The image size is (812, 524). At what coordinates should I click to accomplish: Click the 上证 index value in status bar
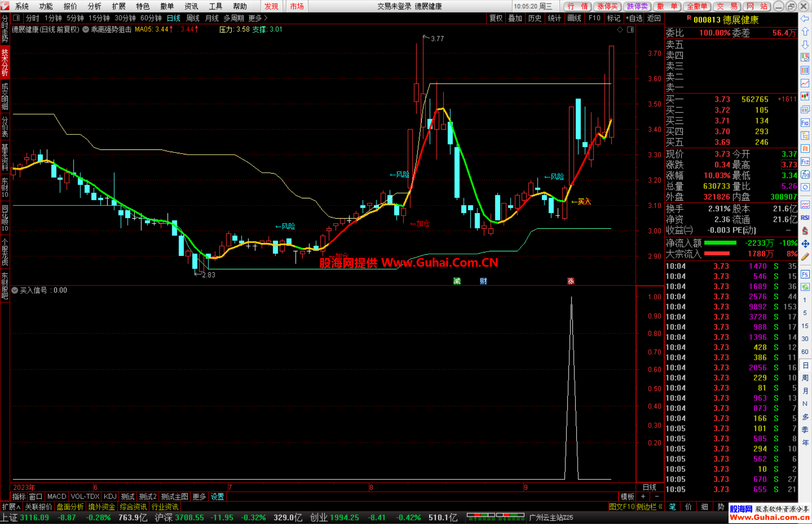coord(35,518)
